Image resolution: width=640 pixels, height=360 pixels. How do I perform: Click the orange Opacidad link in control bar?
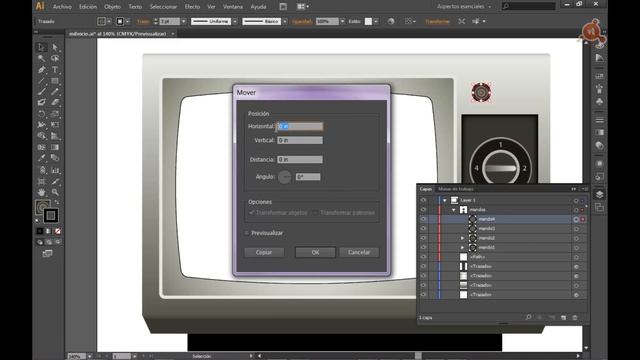(x=302, y=21)
